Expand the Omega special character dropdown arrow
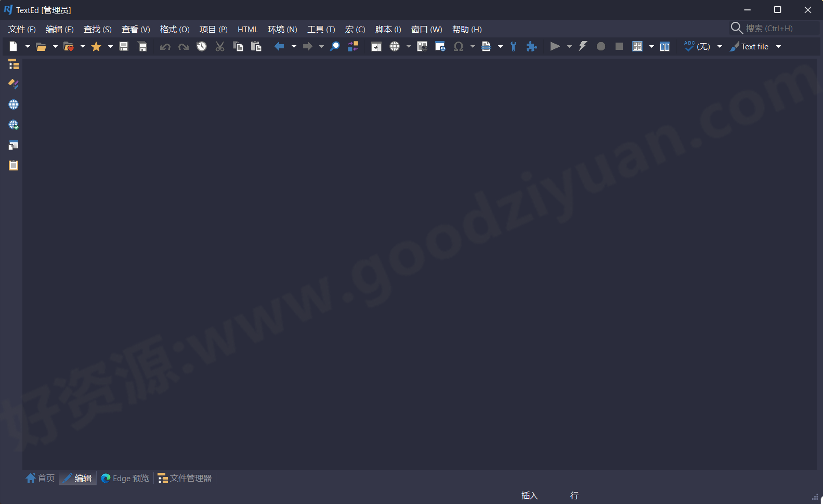 [x=473, y=47]
